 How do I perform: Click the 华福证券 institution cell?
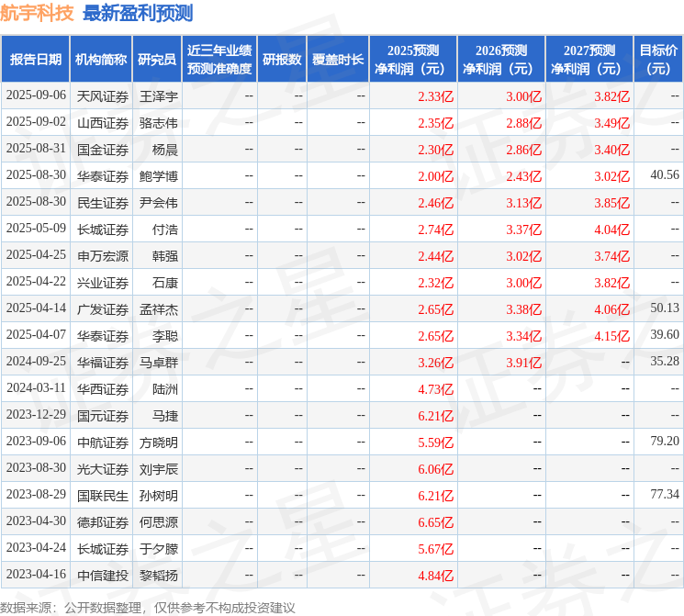point(103,363)
